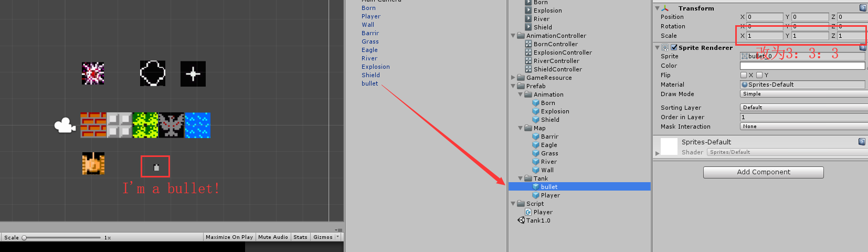Select the explosion sprite in the scene view
The width and height of the screenshot is (868, 252).
pyautogui.click(x=93, y=73)
